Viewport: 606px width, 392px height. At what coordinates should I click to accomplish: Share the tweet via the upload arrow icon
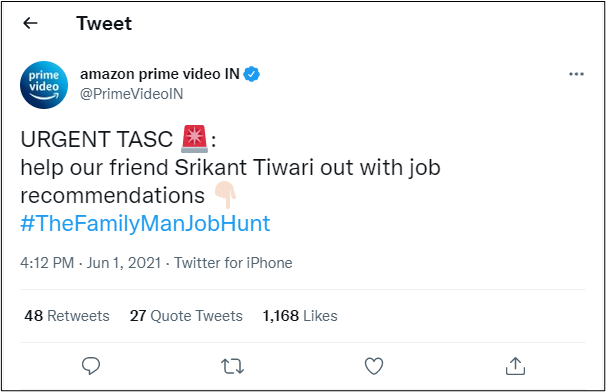[515, 366]
